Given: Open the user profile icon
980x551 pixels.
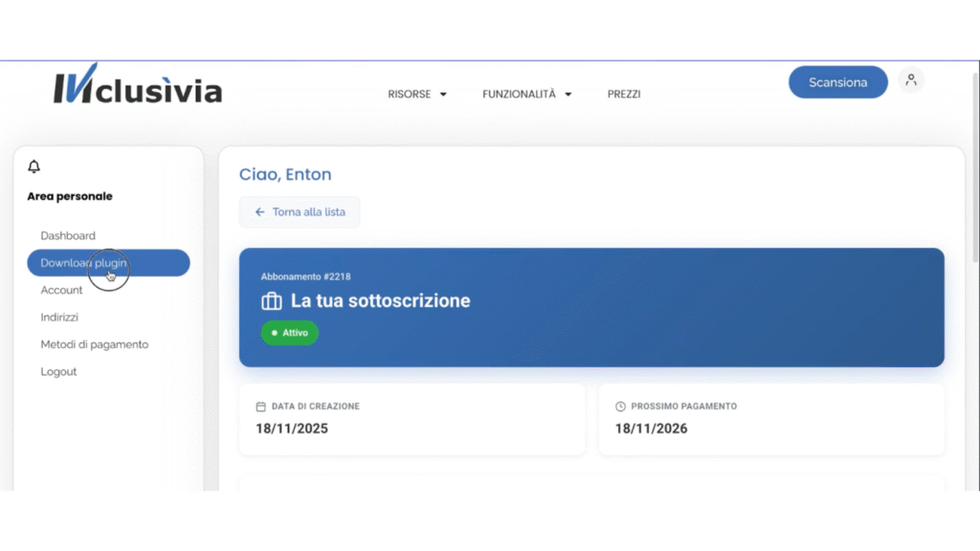Looking at the screenshot, I should 911,81.
